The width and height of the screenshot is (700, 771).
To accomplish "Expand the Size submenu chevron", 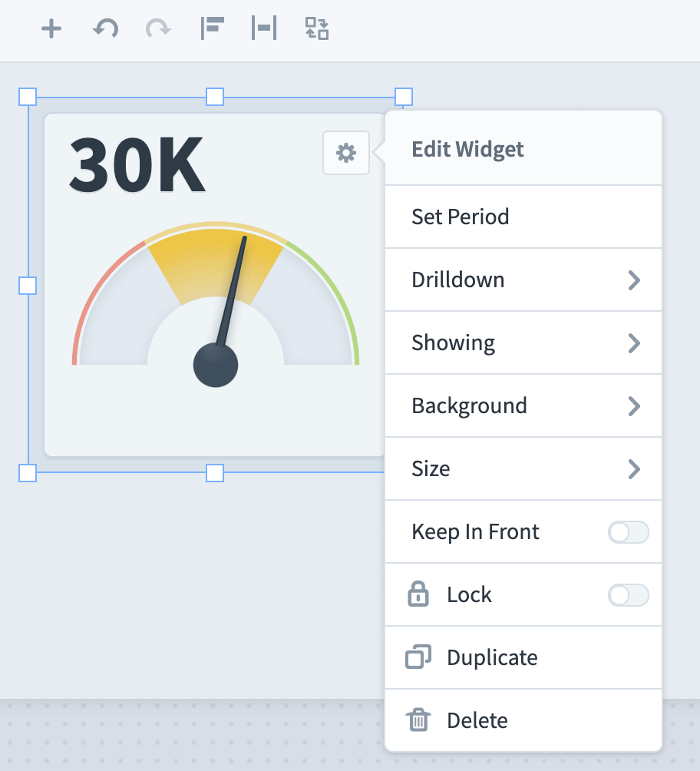I will click(x=634, y=469).
